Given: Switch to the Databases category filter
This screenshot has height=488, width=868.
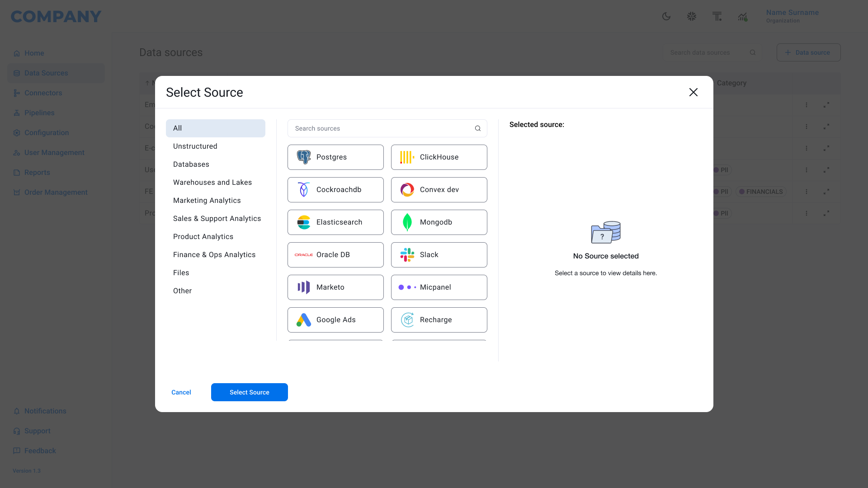Looking at the screenshot, I should coord(191,164).
